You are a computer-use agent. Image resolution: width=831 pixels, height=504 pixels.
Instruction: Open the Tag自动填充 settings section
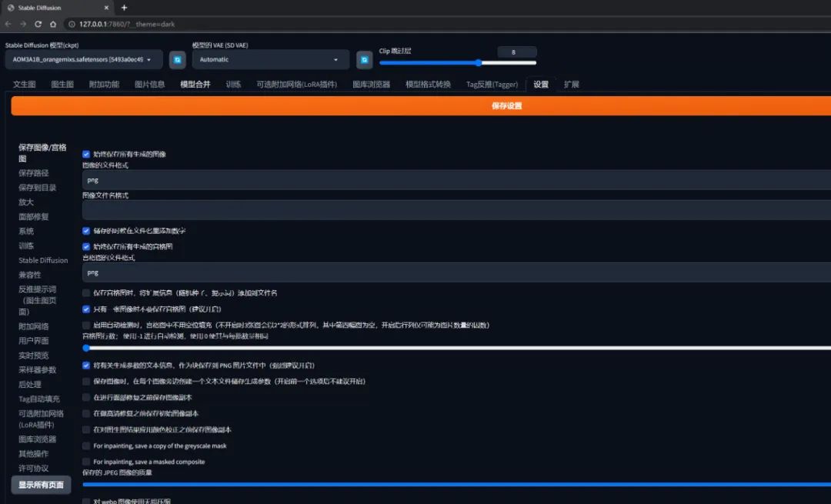click(39, 399)
